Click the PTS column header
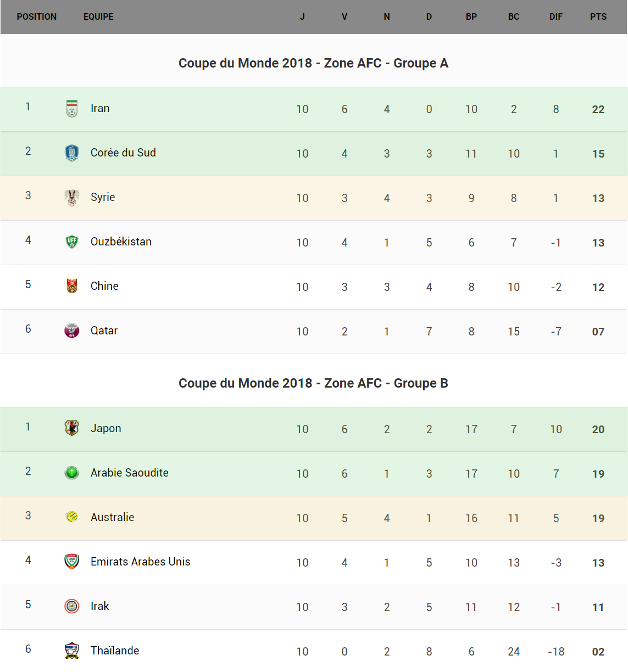This screenshot has width=628, height=672. point(598,17)
